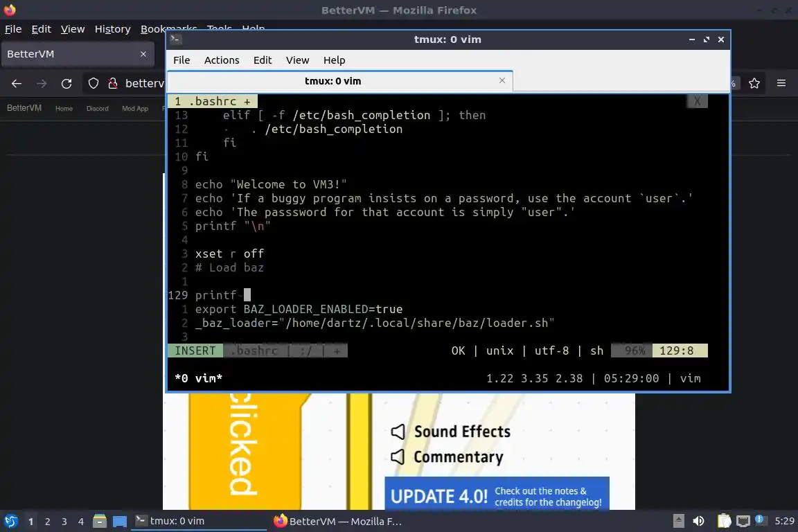Open Firefox tracking protection shield icon

pyautogui.click(x=93, y=84)
